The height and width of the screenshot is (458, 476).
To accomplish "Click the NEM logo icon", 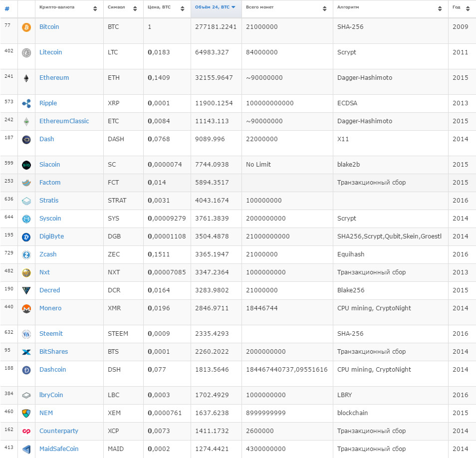I will [x=26, y=414].
